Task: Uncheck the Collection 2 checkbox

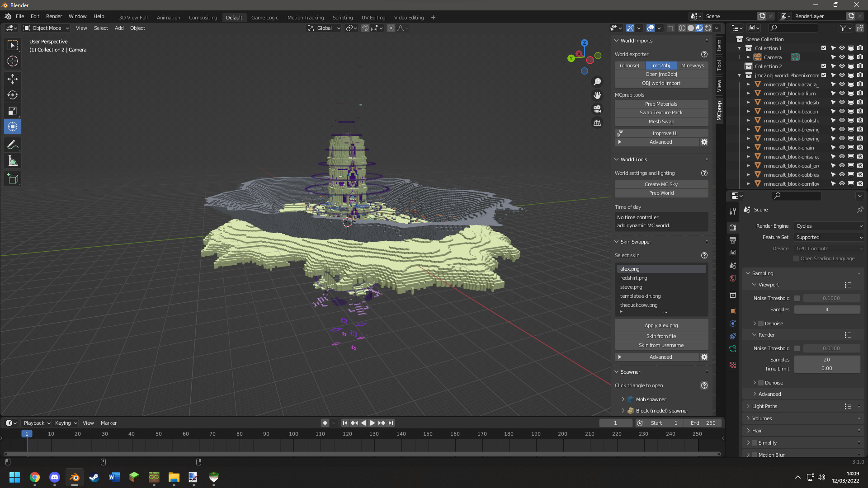Action: pyautogui.click(x=824, y=66)
